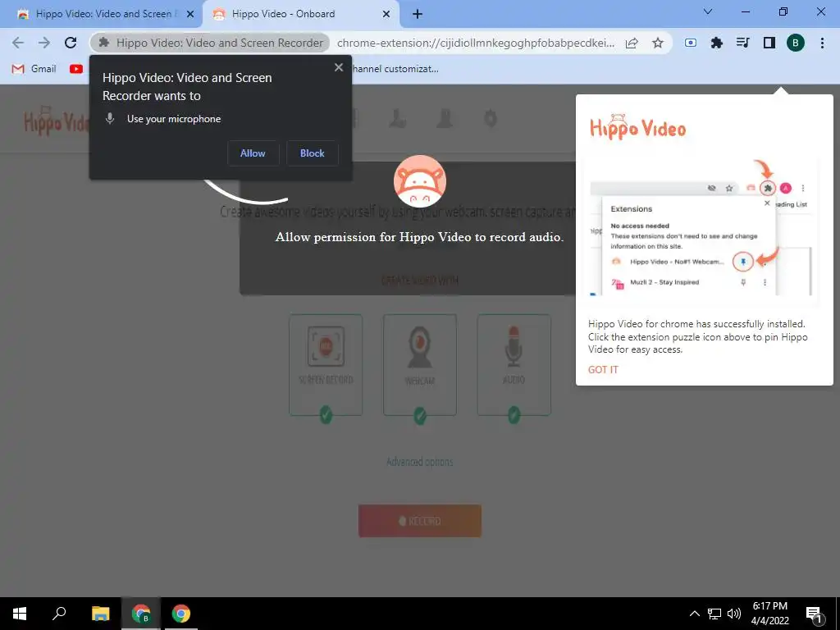Select the Audio option
This screenshot has height=630, width=840.
coord(514,365)
